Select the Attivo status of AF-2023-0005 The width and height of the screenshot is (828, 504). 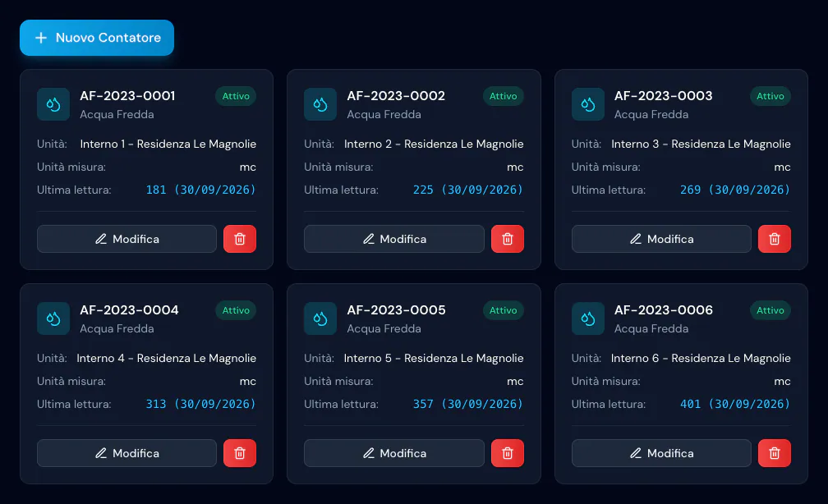coord(504,310)
